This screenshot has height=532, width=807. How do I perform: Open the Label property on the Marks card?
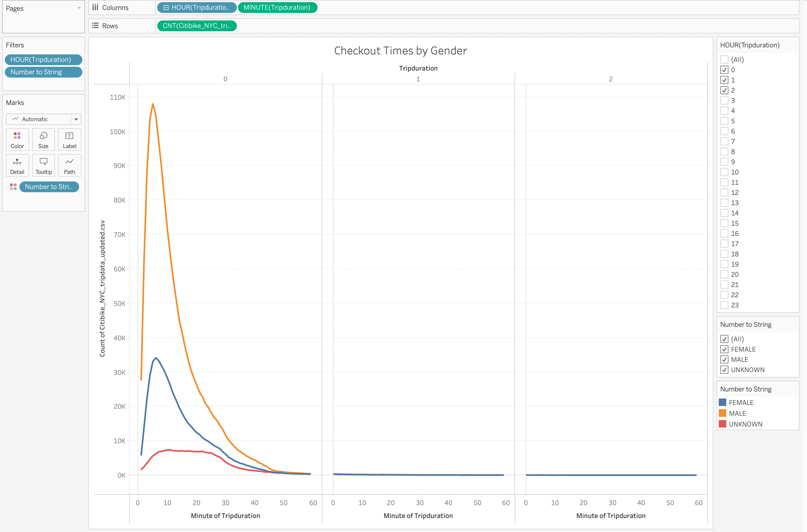pyautogui.click(x=69, y=139)
